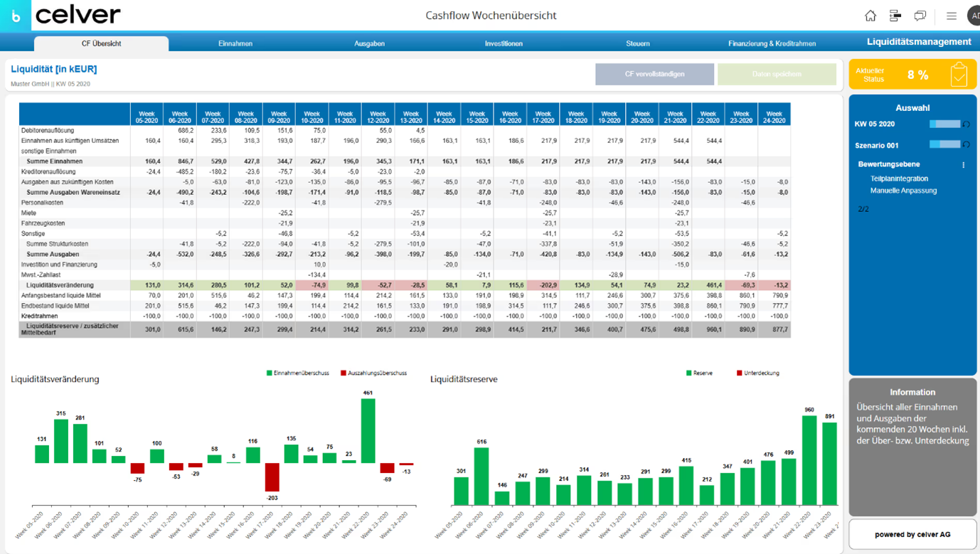Toggle Auszahlungsüberschuss legend entry
Screen dimensions: 980x554
click(373, 373)
